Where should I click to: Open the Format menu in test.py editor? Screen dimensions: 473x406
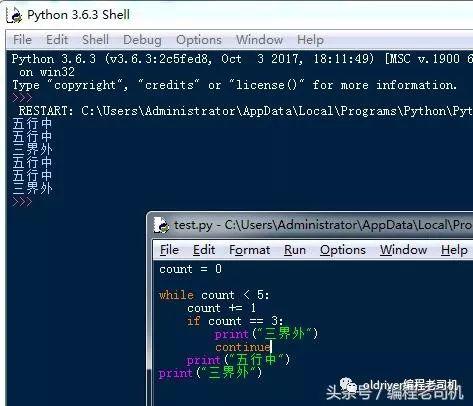coord(250,250)
